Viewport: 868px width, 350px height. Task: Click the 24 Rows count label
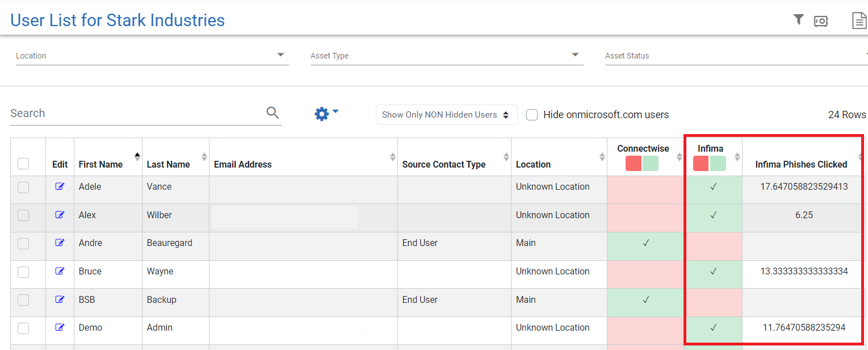pos(847,115)
